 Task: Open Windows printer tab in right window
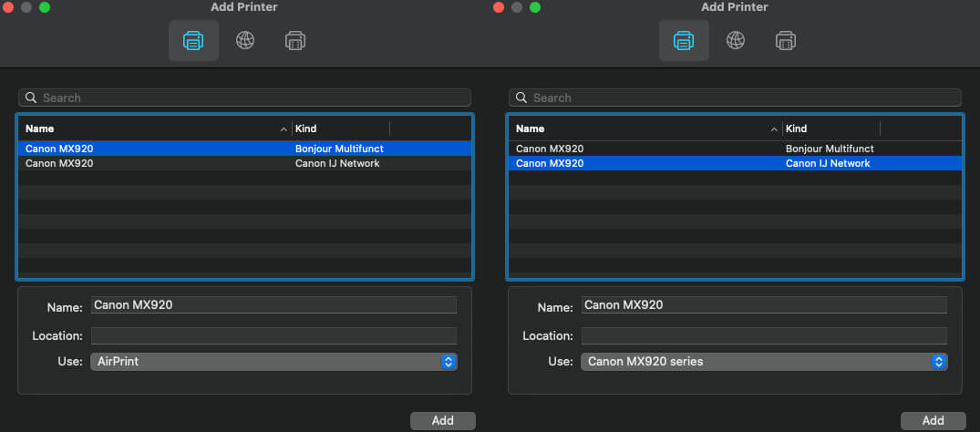786,41
